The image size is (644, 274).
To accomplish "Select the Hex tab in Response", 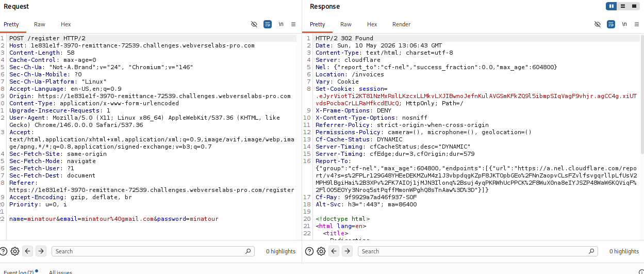I will click(x=372, y=24).
